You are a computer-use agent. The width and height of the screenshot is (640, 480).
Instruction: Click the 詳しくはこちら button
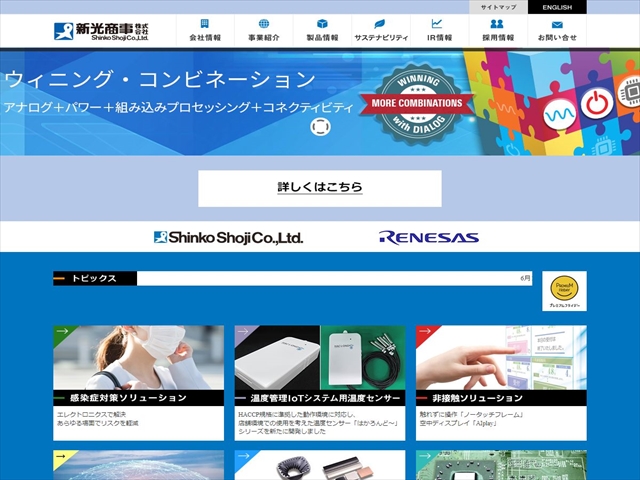(320, 188)
